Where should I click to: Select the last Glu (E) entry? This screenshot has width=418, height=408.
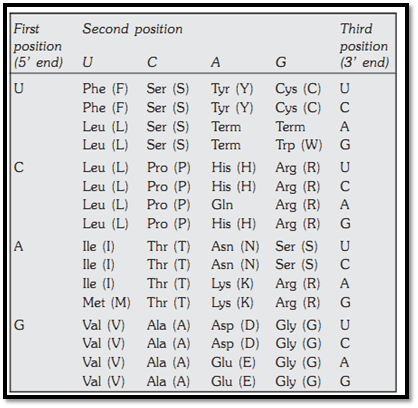[x=233, y=382]
